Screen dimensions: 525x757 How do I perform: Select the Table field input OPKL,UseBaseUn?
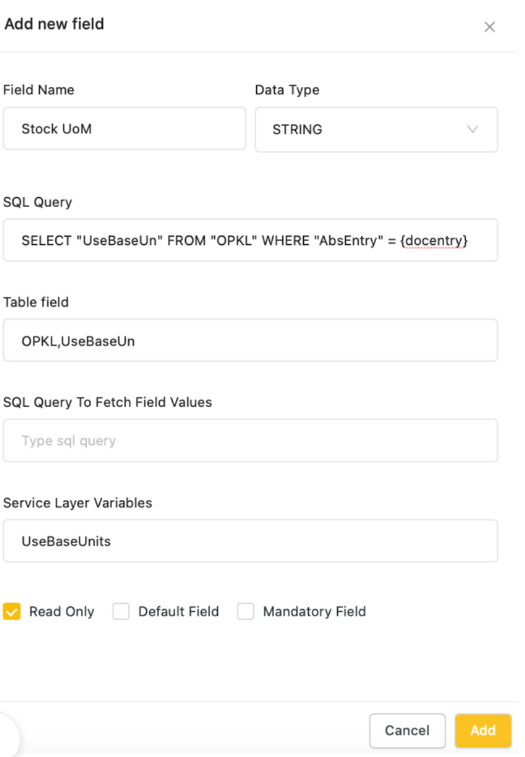250,340
